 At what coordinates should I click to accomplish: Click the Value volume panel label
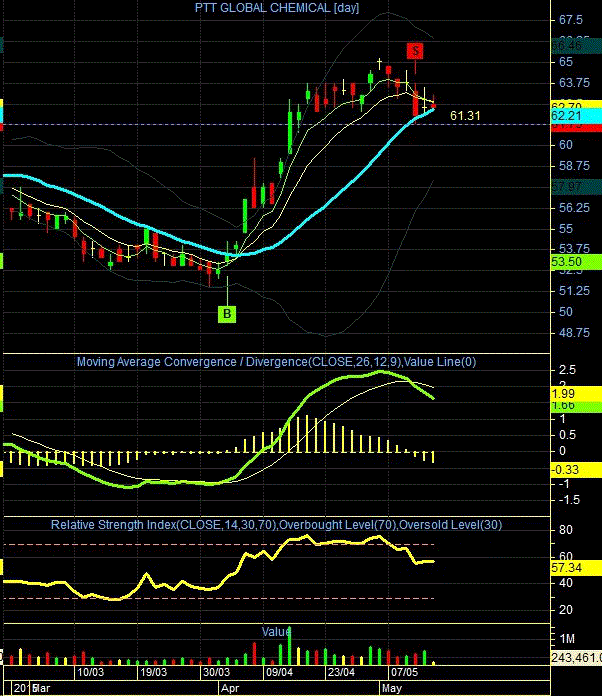tap(276, 632)
